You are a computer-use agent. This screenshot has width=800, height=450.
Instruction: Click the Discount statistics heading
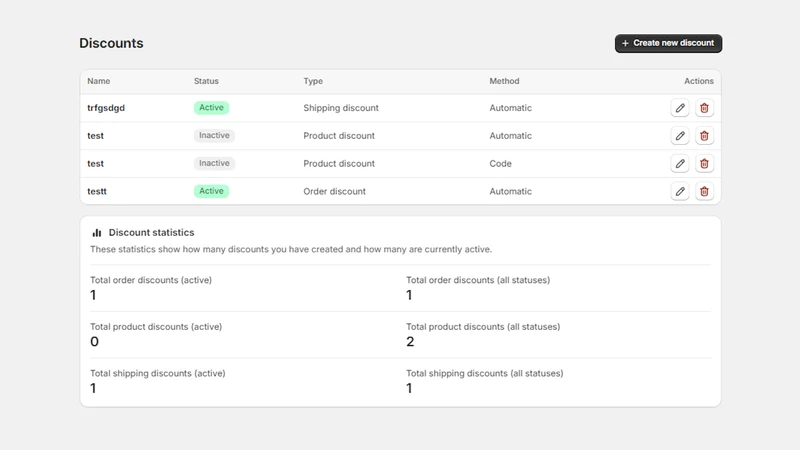pyautogui.click(x=151, y=233)
